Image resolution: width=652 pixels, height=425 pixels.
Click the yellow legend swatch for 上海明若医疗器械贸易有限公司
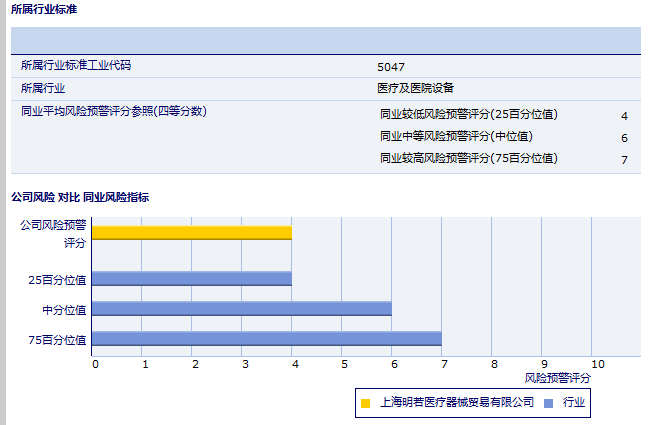[x=366, y=403]
